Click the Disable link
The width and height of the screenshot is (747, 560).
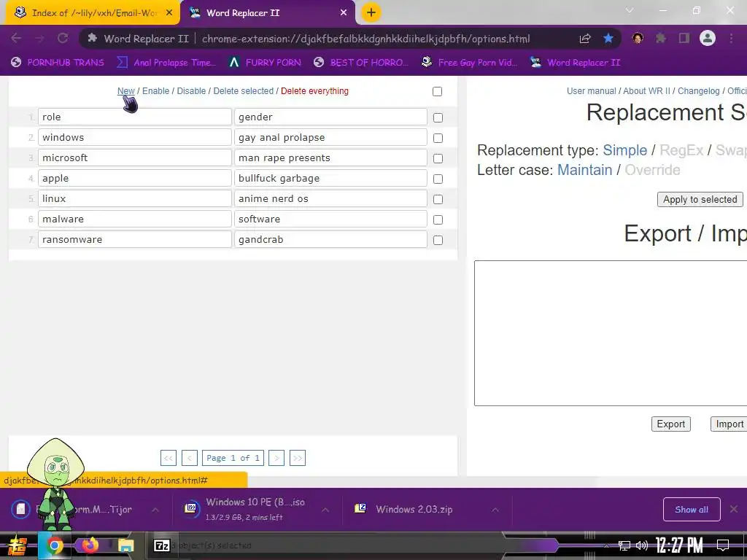coord(191,91)
